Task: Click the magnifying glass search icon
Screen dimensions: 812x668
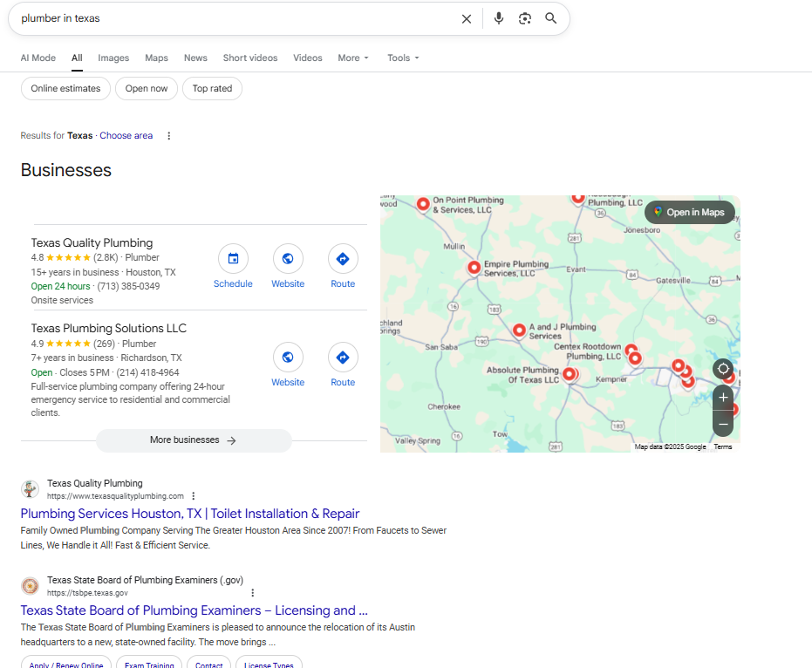Action: point(550,18)
